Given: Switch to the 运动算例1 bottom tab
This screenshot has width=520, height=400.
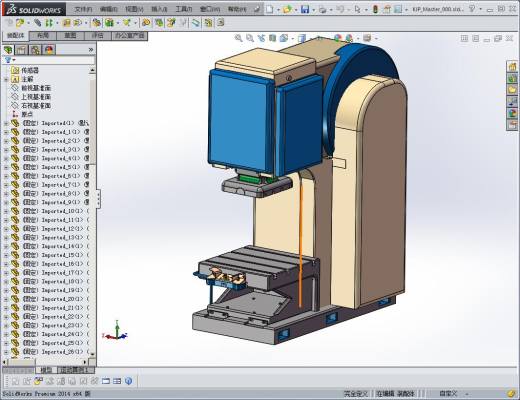Looking at the screenshot, I should pos(76,370).
